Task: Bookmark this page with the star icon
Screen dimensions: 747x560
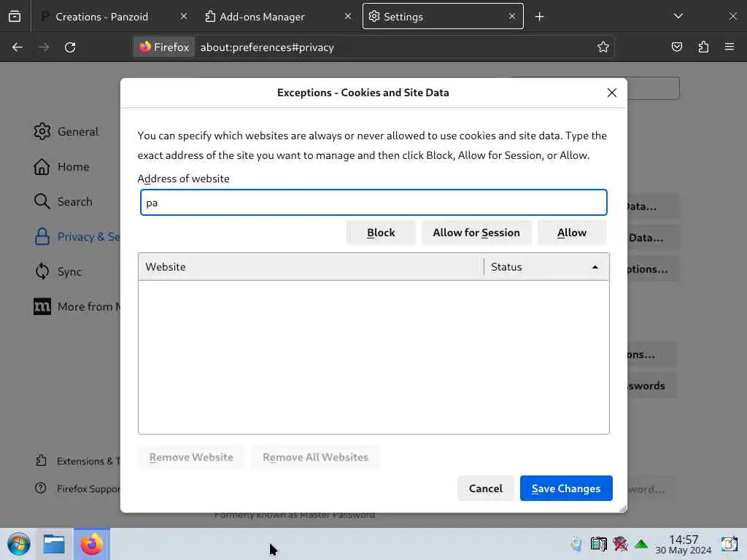Action: click(603, 47)
